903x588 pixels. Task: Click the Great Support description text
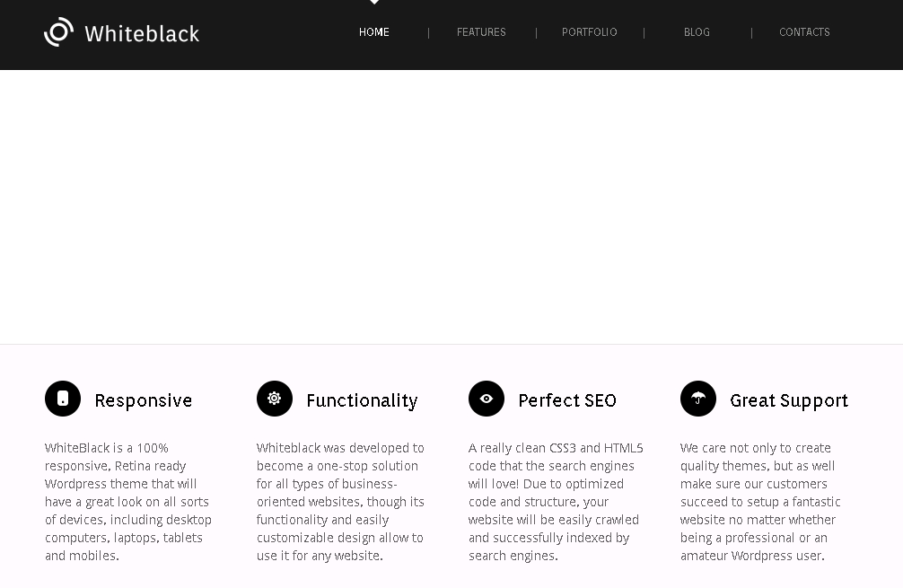click(761, 502)
